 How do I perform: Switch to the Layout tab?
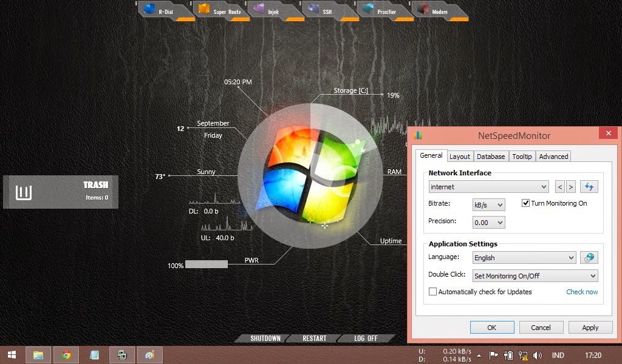(x=460, y=157)
